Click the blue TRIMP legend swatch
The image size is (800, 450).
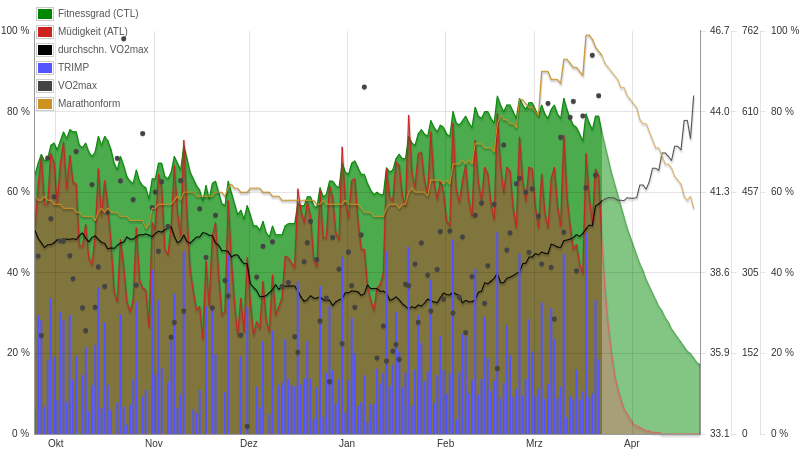click(45, 68)
